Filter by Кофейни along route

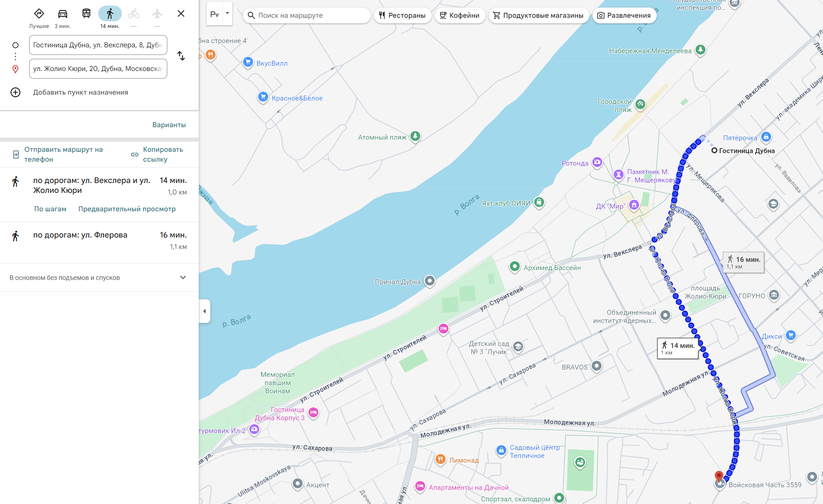tap(460, 15)
